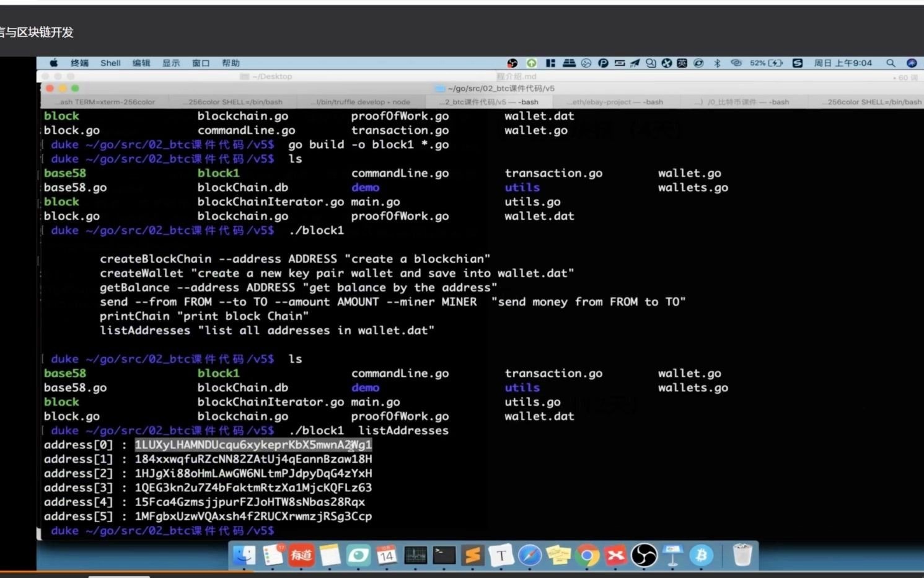Open the Apple menu
Image resolution: width=924 pixels, height=578 pixels.
click(54, 63)
